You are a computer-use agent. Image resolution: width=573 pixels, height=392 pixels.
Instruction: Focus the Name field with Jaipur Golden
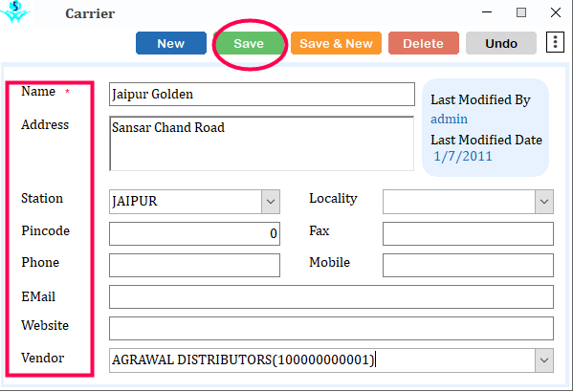pos(262,95)
